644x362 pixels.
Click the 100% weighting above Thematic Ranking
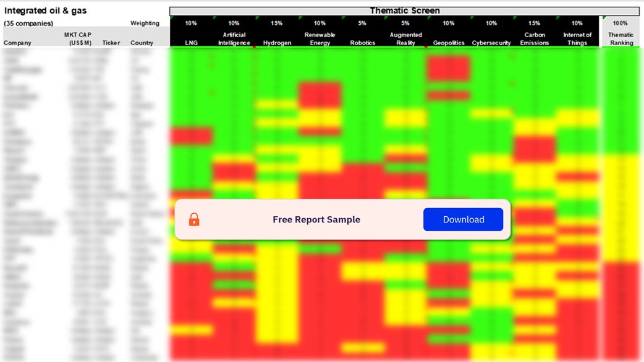(x=620, y=23)
